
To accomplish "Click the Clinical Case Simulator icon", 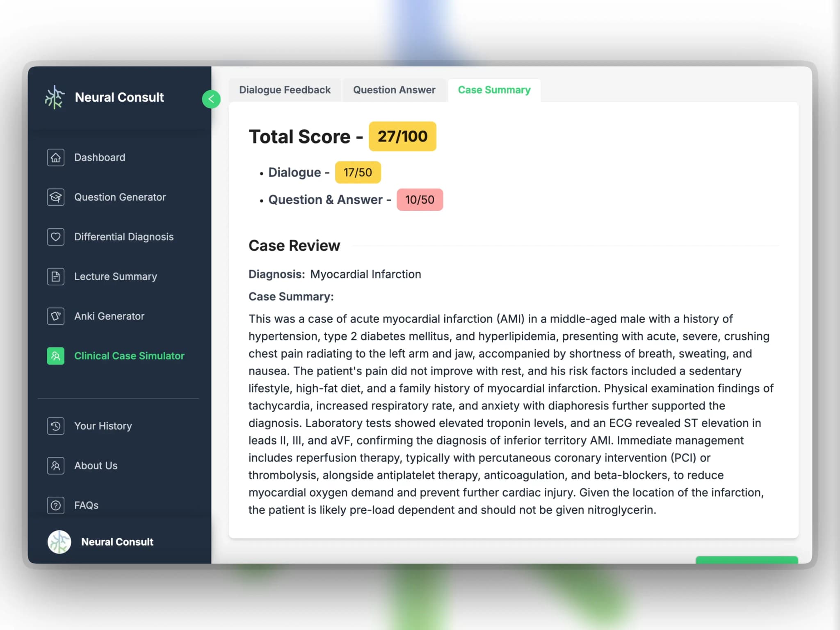I will click(x=55, y=355).
